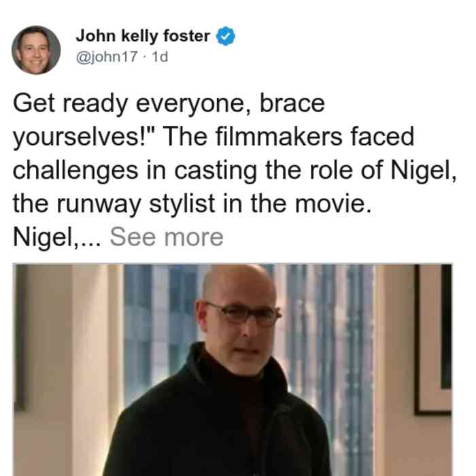Open the profile via name John kelly foster

pyautogui.click(x=143, y=36)
